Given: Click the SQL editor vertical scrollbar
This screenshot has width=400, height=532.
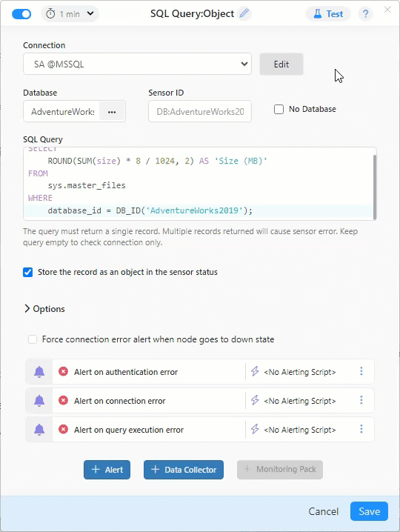Looking at the screenshot, I should click(x=375, y=187).
